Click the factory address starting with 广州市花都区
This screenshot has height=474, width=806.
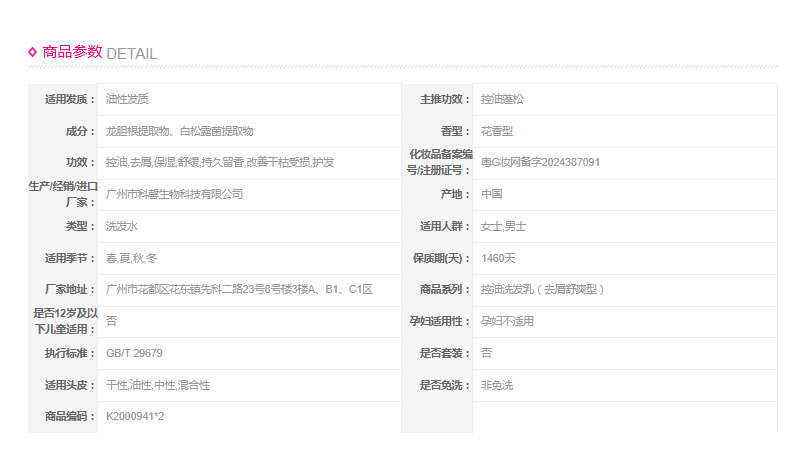pyautogui.click(x=239, y=290)
